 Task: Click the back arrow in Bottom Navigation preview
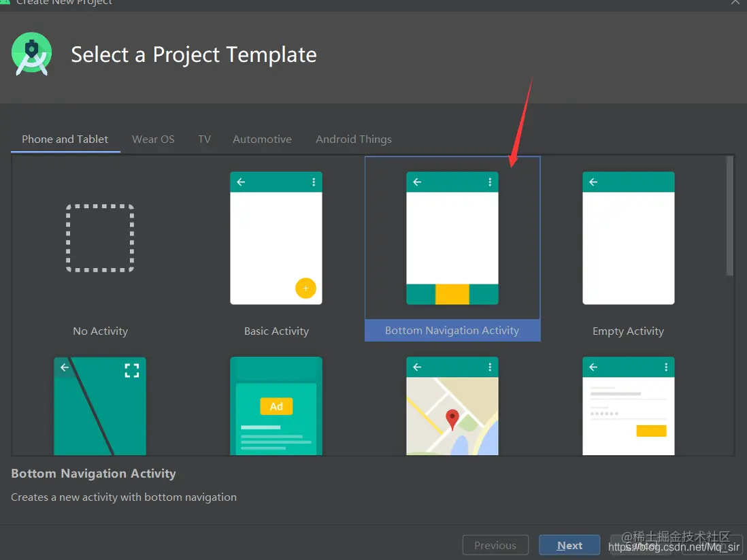coord(417,182)
